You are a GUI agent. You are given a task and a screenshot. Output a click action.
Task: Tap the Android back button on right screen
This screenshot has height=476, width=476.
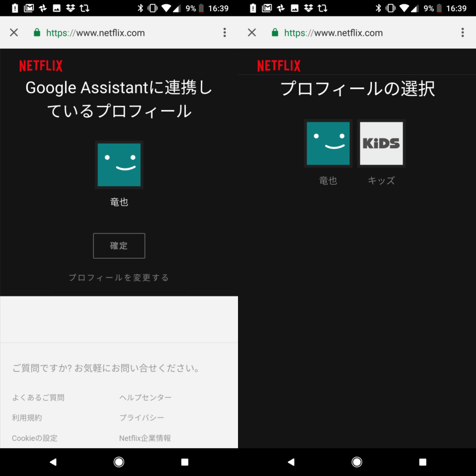[291, 462]
